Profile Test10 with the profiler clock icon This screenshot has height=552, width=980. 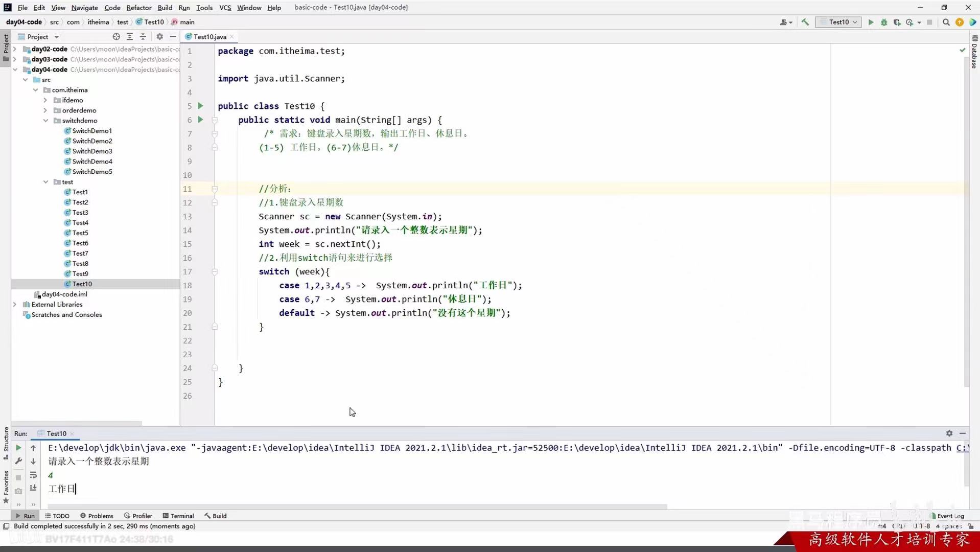[x=911, y=22]
